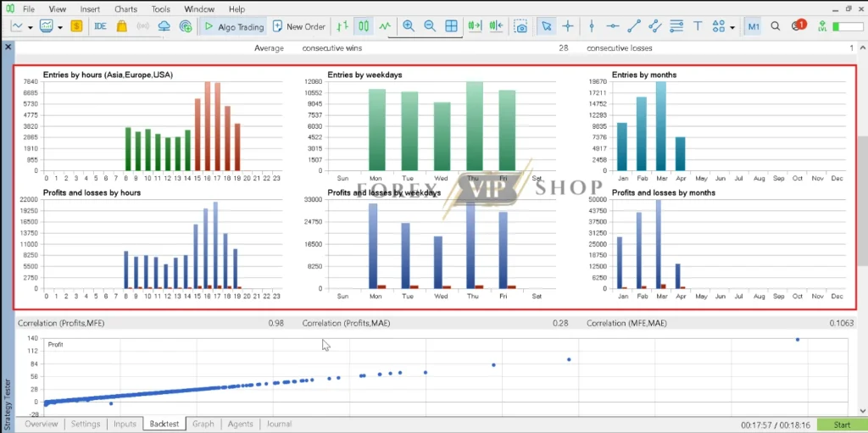The image size is (868, 433).
Task: Click the Entries by weekdays title
Action: 364,75
